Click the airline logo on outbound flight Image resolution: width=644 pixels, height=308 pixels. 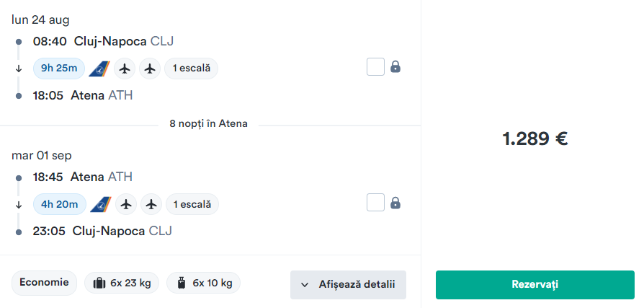point(99,69)
